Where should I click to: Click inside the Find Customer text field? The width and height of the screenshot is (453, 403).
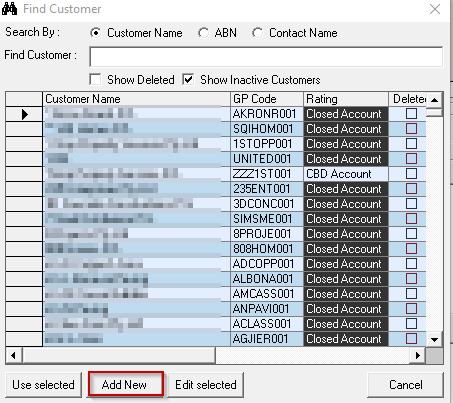tap(266, 57)
